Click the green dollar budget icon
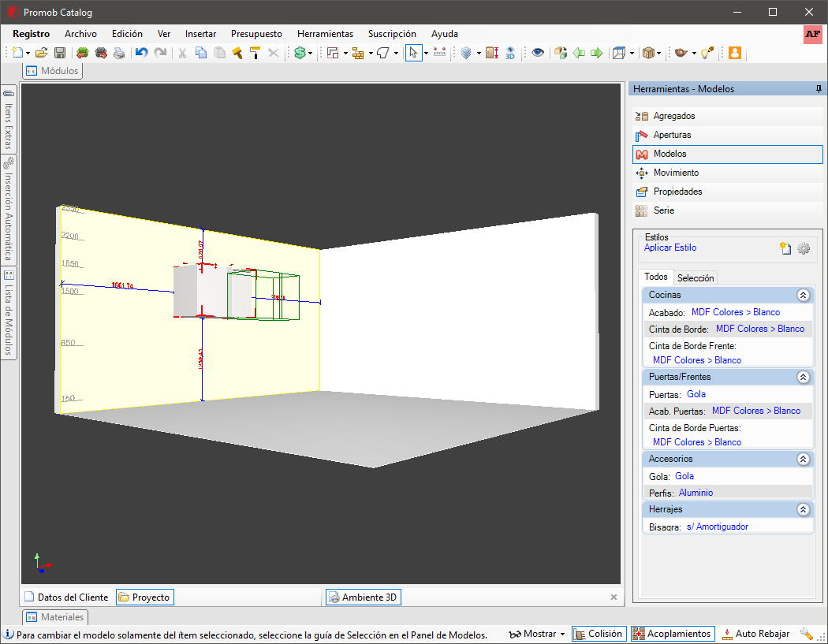Image resolution: width=828 pixels, height=644 pixels. (x=300, y=53)
